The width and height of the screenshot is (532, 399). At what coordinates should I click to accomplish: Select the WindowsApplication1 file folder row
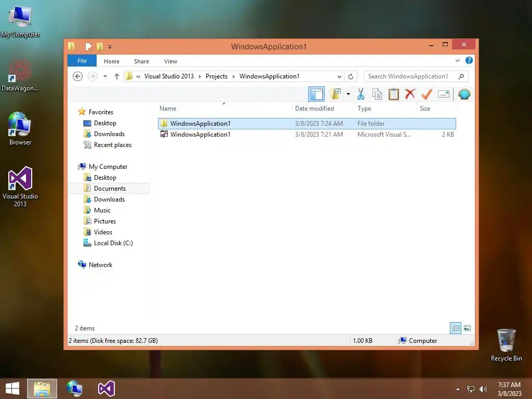[307, 124]
